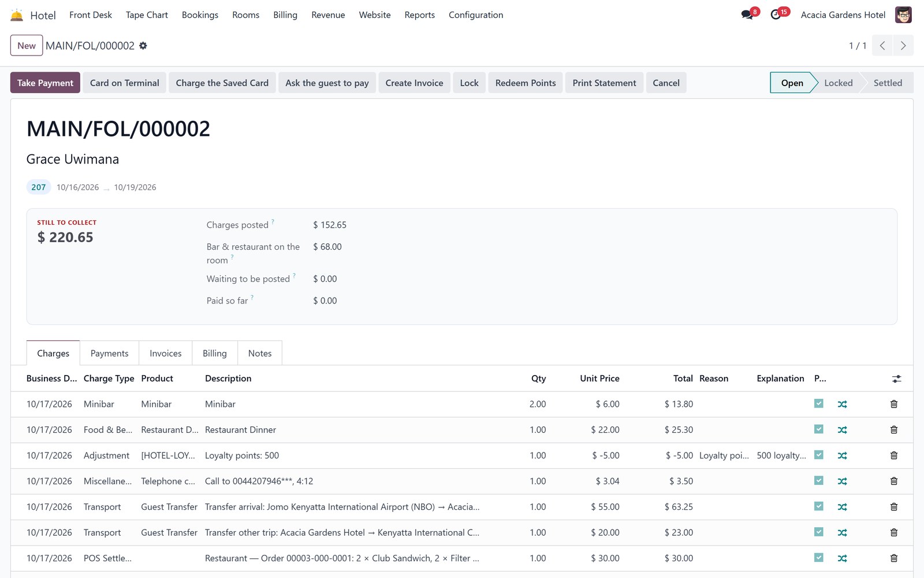This screenshot has height=578, width=924.
Task: Switch to the Billing tab below summary
Action: pos(215,353)
